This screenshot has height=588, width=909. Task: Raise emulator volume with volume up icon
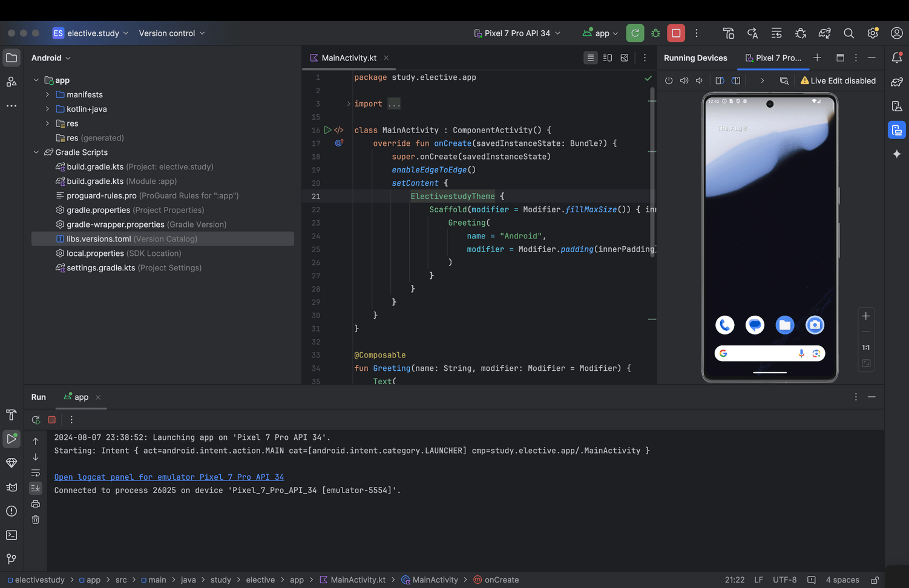pyautogui.click(x=684, y=80)
